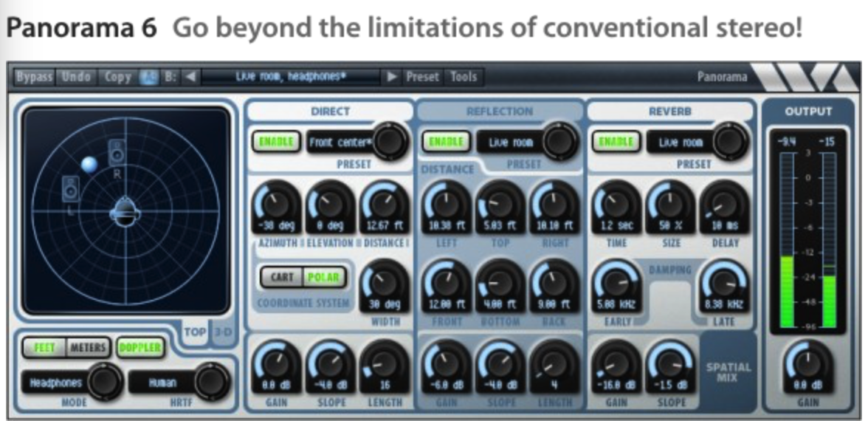Switch to the 3-D view tab
The image size is (868, 421).
click(221, 332)
